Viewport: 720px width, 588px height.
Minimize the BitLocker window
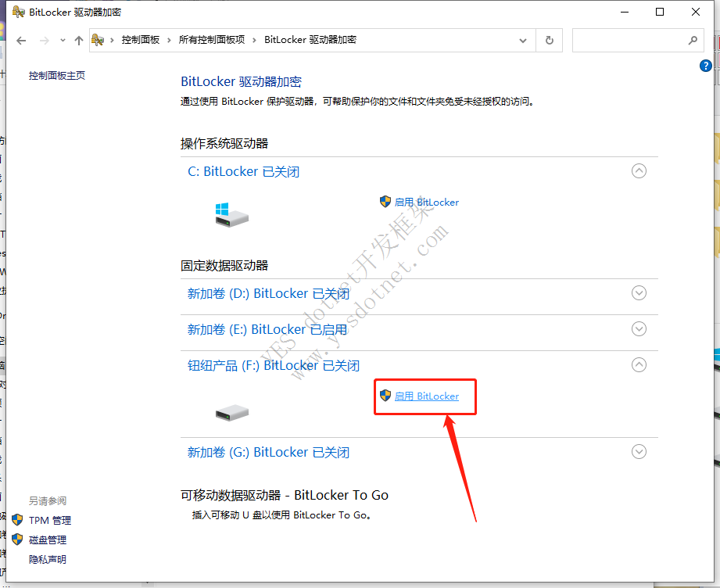tap(625, 12)
